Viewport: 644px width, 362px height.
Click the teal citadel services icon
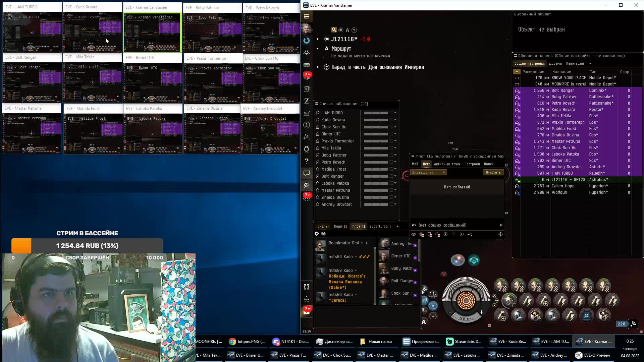[x=474, y=260]
